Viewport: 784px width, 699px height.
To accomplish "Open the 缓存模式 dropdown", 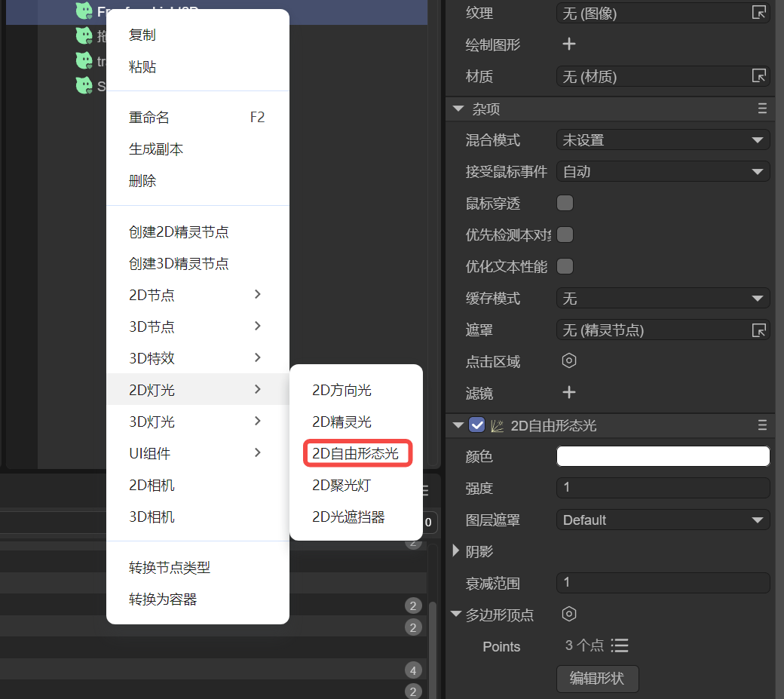I will [663, 299].
